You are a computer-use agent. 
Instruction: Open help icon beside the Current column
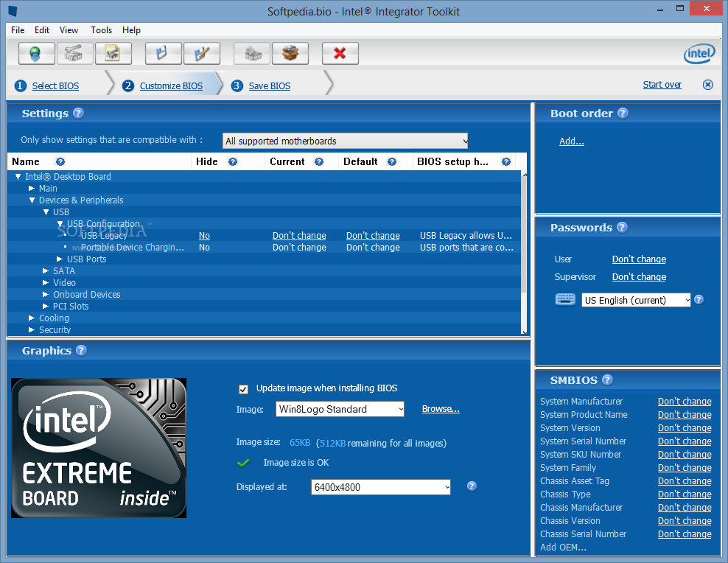point(318,161)
